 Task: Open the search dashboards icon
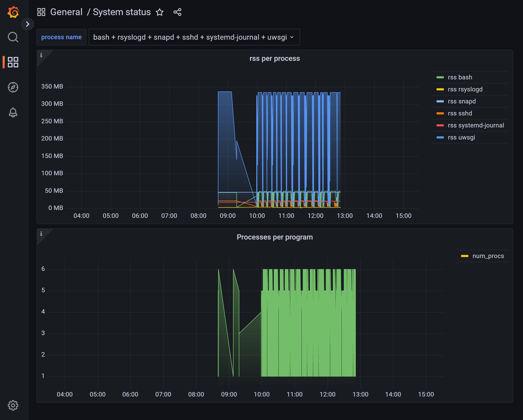pos(13,37)
